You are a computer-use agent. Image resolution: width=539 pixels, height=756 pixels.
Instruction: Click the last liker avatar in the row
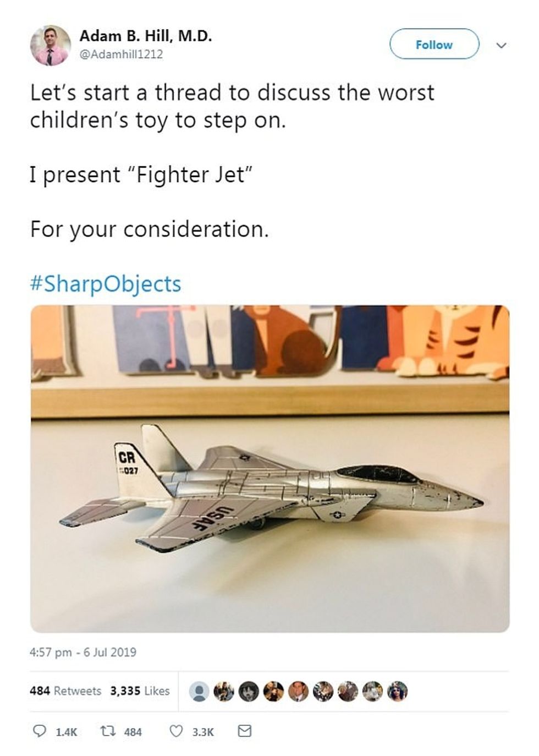click(x=398, y=692)
